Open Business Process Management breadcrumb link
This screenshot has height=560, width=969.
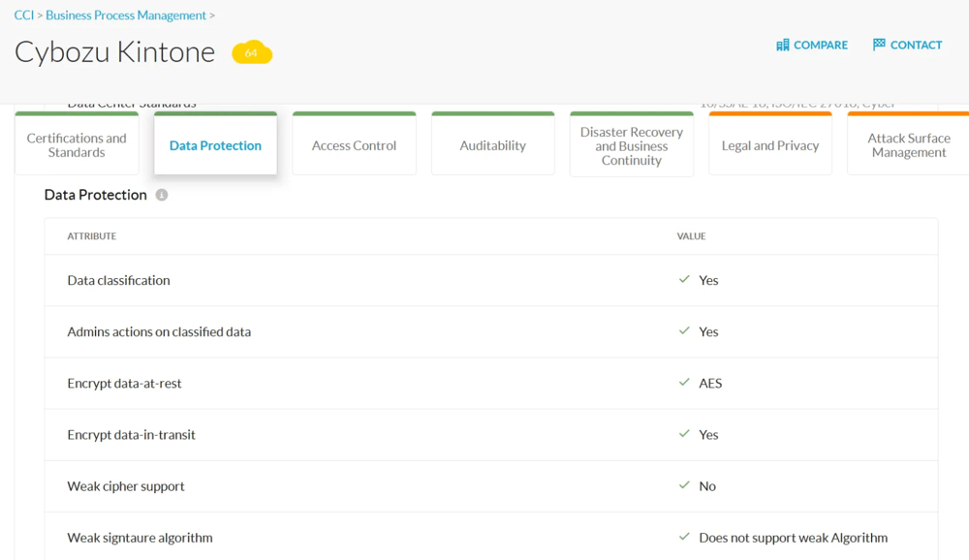[126, 16]
